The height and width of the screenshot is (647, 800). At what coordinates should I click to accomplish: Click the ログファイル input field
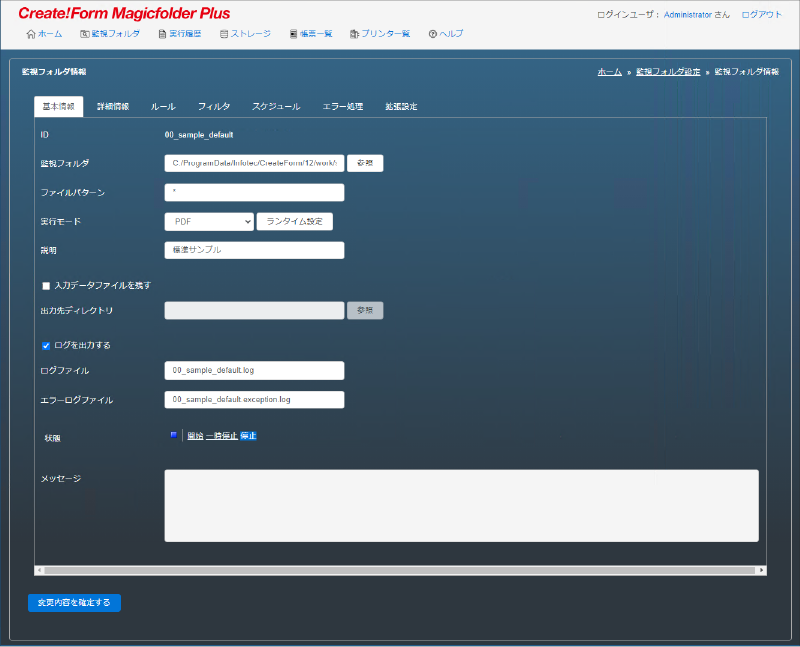coord(254,370)
